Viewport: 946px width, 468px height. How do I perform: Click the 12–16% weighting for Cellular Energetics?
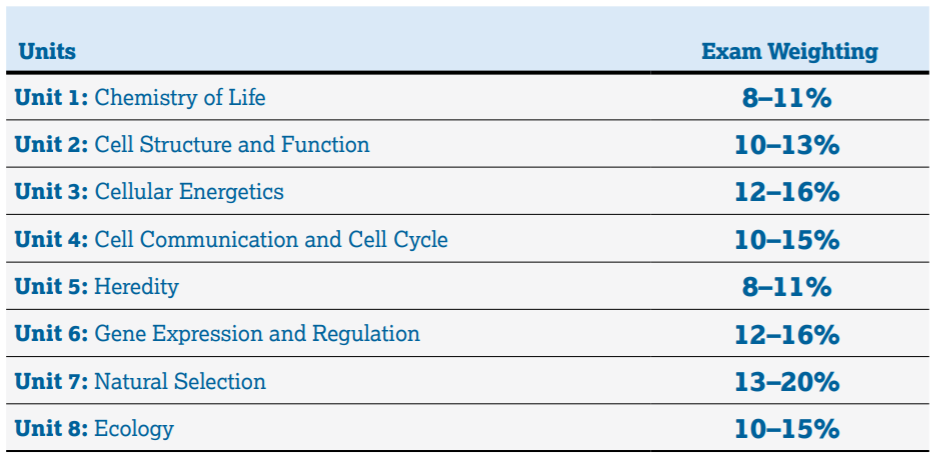(787, 192)
